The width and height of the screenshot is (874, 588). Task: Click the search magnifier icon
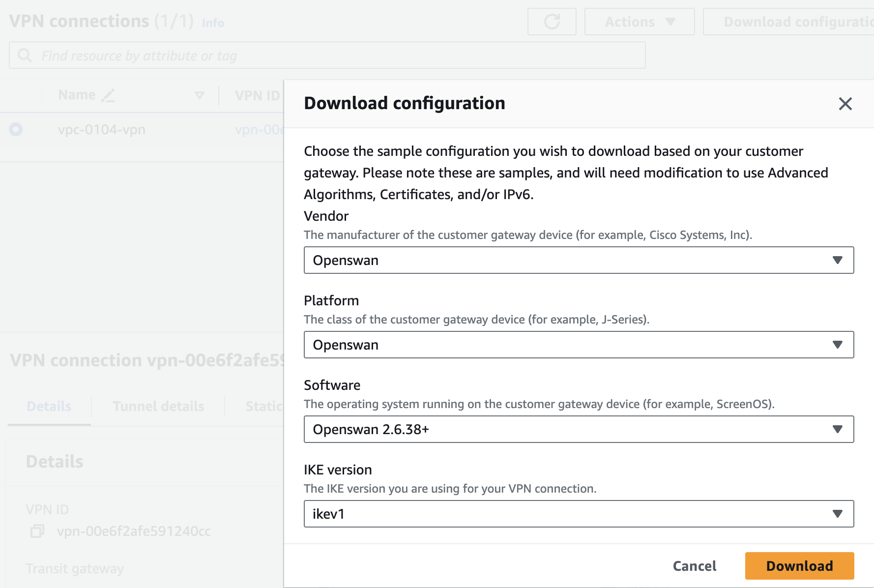click(25, 55)
